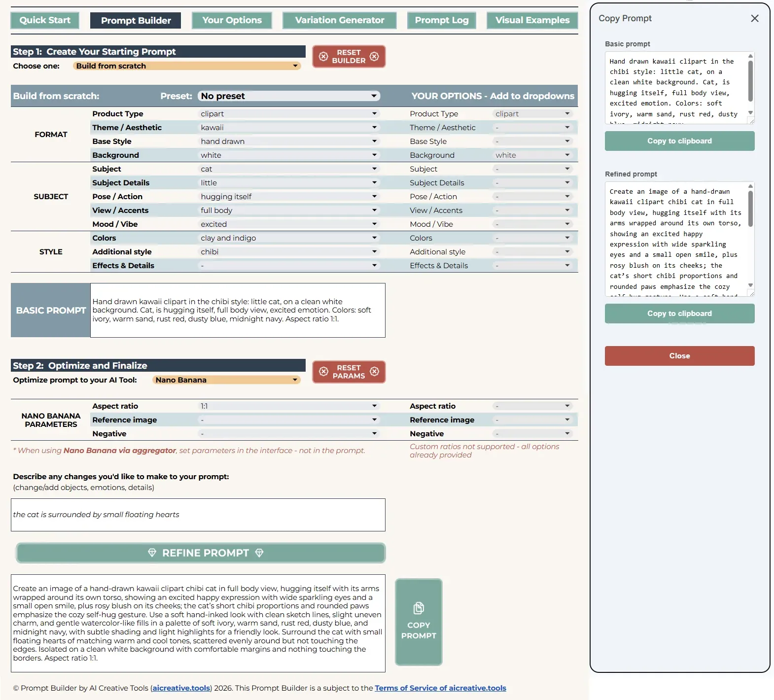Close the Copy Prompt panel with the X icon
Screen dimensions: 774x700
coord(754,18)
